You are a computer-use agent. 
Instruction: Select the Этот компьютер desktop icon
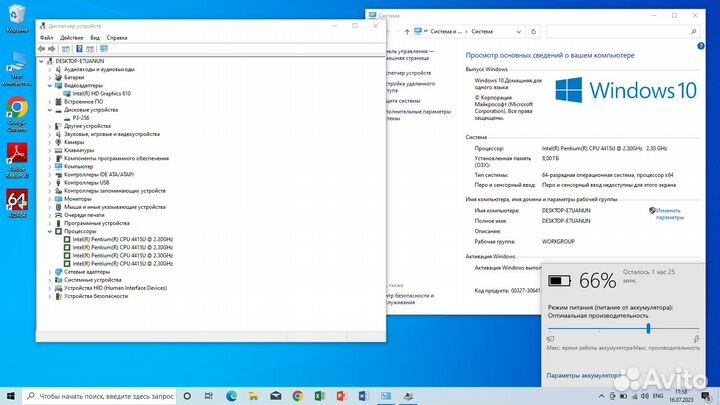point(17,69)
